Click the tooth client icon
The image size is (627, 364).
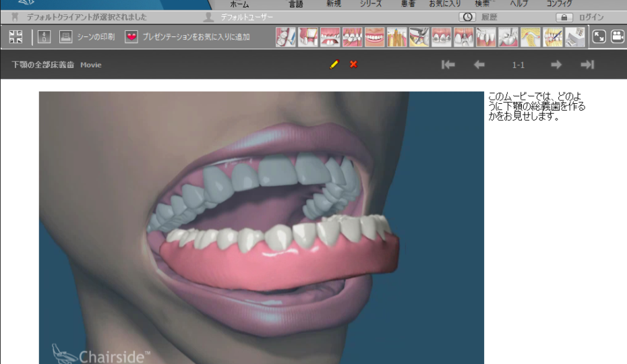pos(16,18)
